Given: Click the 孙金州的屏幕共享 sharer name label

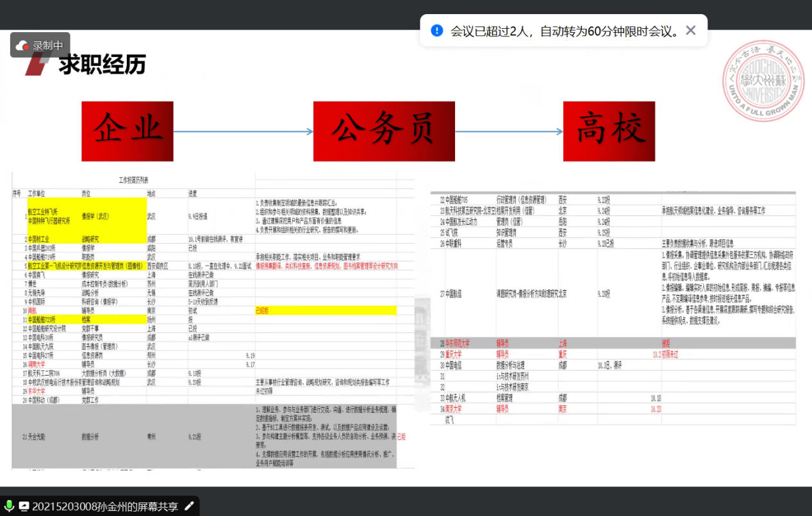Looking at the screenshot, I should click(105, 506).
